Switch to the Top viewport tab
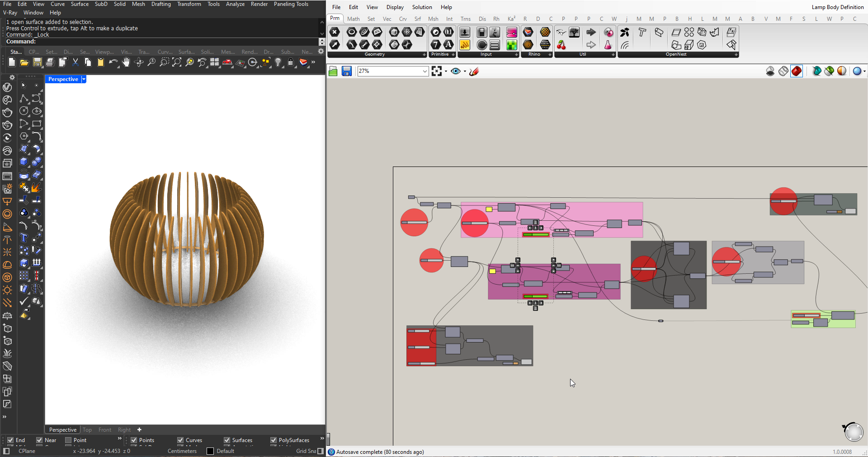This screenshot has width=868, height=457. coord(87,430)
